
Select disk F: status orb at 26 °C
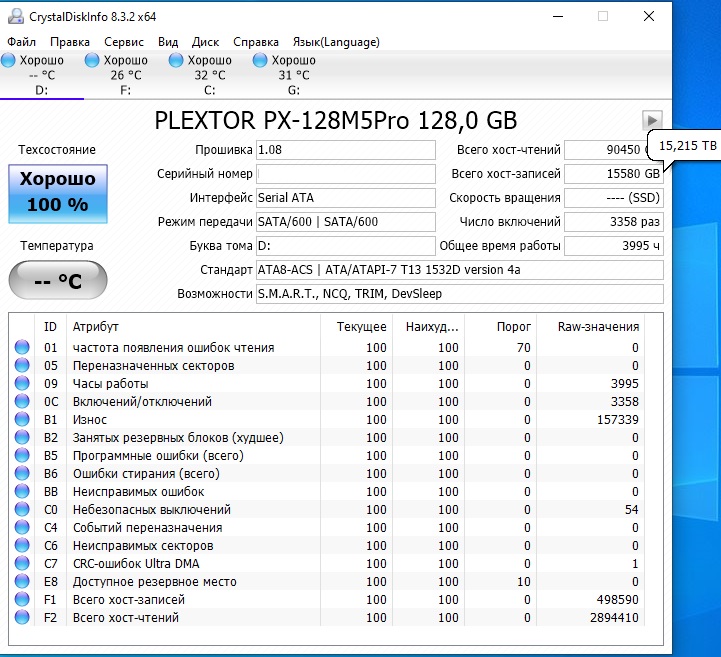pos(93,60)
